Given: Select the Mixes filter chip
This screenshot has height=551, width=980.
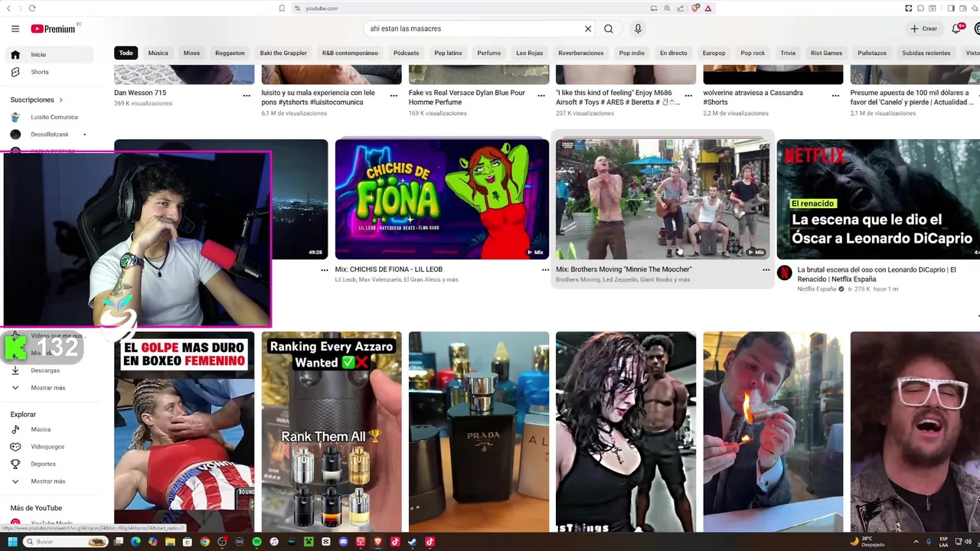Looking at the screenshot, I should pos(191,53).
